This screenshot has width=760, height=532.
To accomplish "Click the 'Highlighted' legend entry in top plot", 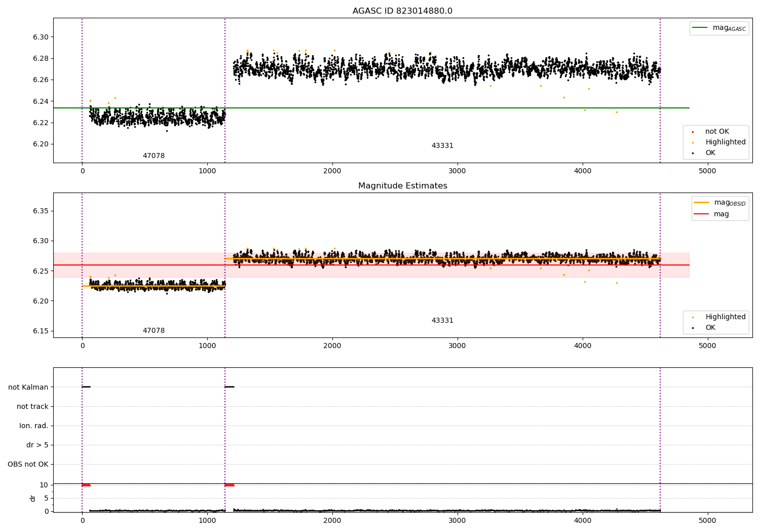I will (725, 142).
